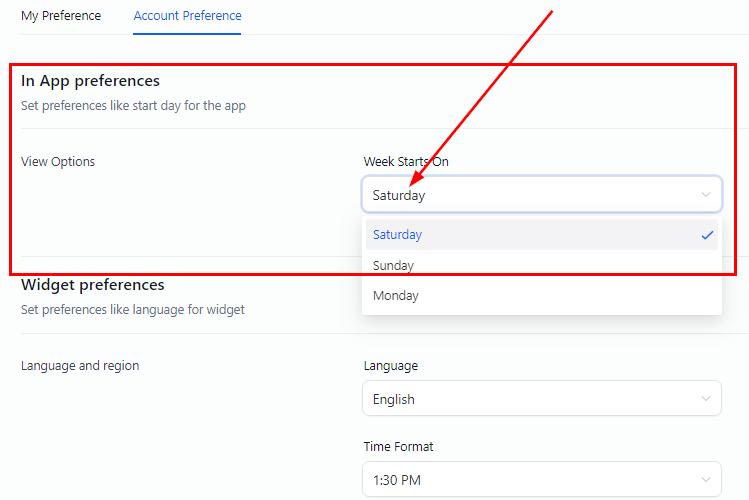Screen dimensions: 749x500
Task: Click the widget language description text
Action: [x=133, y=310]
